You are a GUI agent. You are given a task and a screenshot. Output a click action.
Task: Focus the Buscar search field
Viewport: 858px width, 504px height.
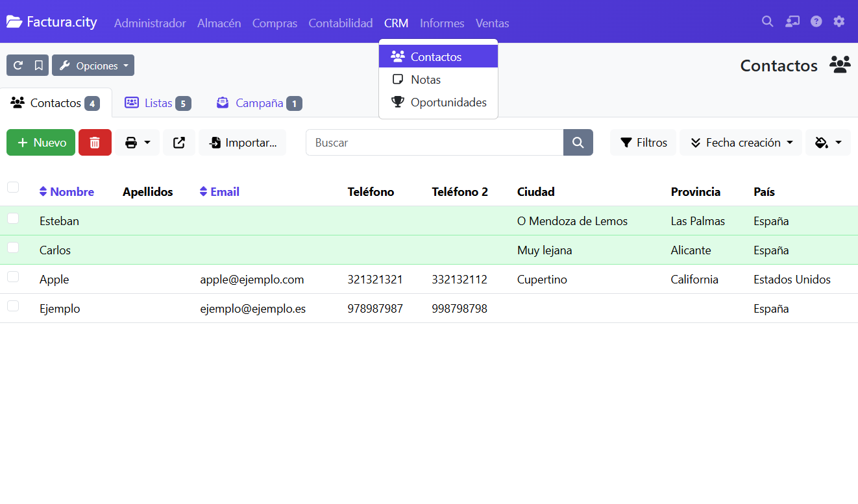[435, 143]
